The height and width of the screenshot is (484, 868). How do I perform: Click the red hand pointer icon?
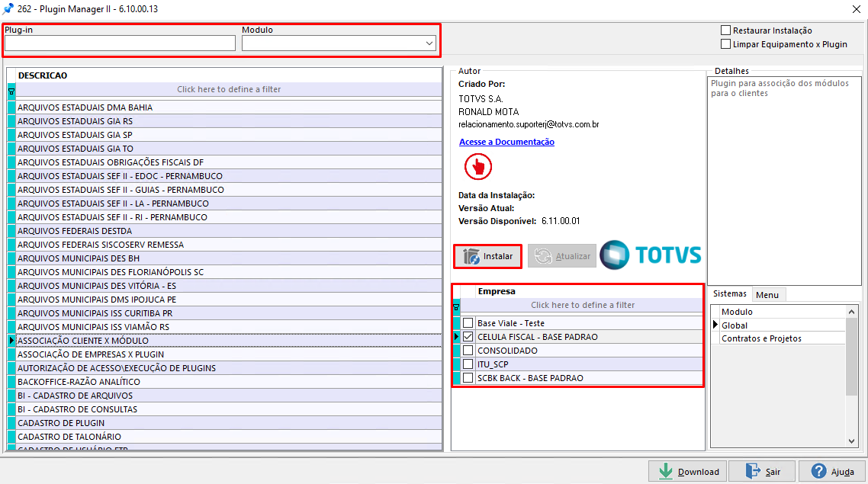pos(477,166)
